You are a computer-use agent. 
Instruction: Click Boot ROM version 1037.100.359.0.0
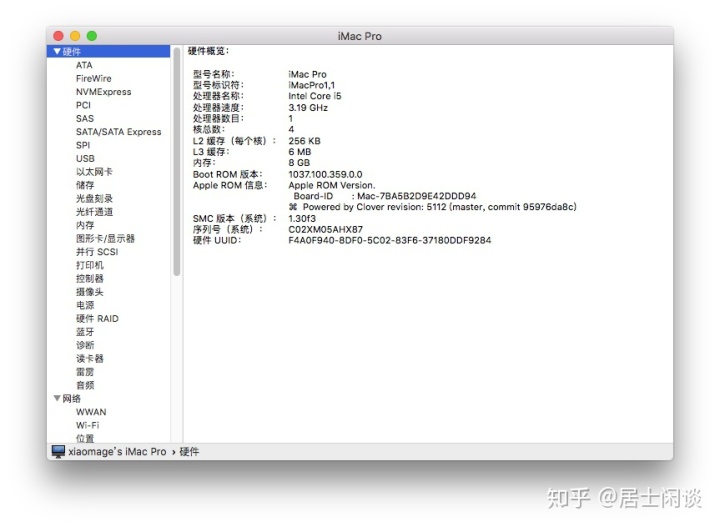(x=325, y=174)
